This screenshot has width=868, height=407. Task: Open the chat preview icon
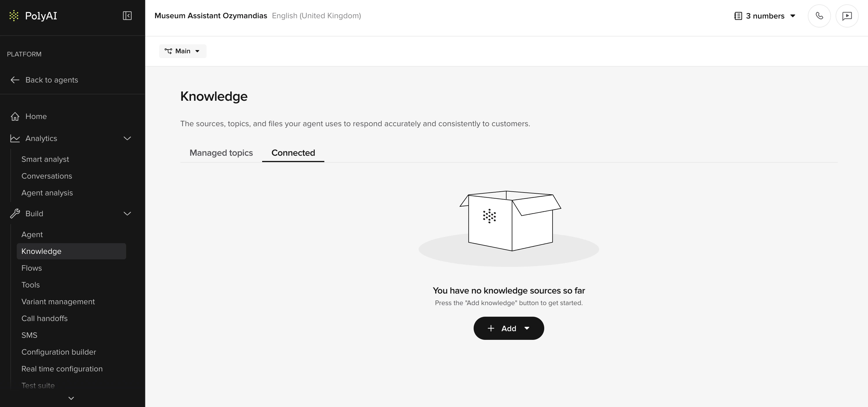(847, 16)
